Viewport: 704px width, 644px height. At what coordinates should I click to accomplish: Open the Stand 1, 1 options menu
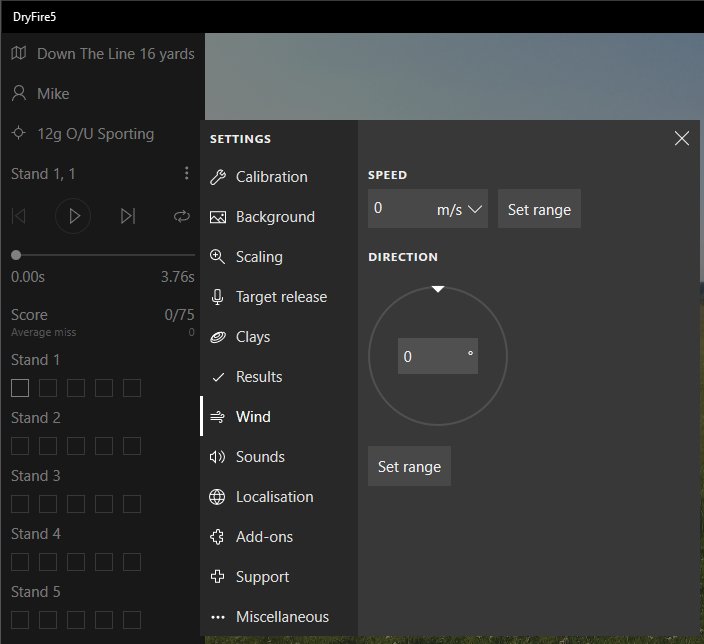tap(186, 174)
